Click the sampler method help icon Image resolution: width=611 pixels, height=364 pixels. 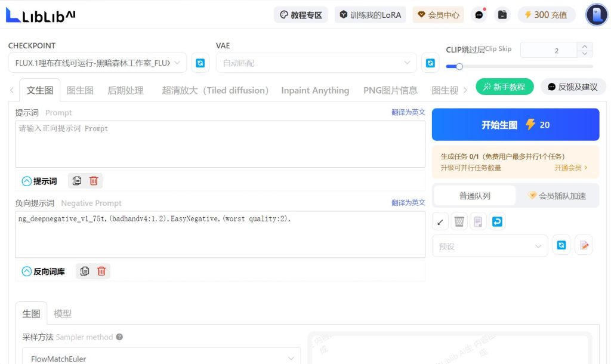point(119,337)
